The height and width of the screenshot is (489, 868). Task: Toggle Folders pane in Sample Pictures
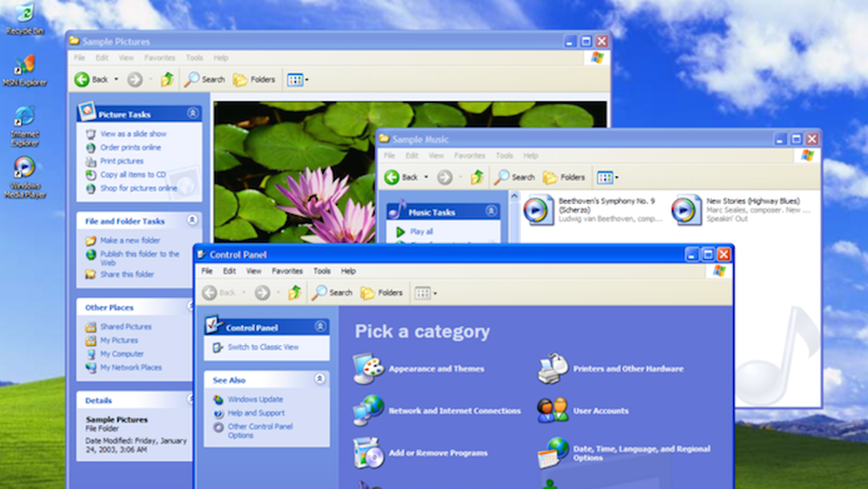[254, 80]
